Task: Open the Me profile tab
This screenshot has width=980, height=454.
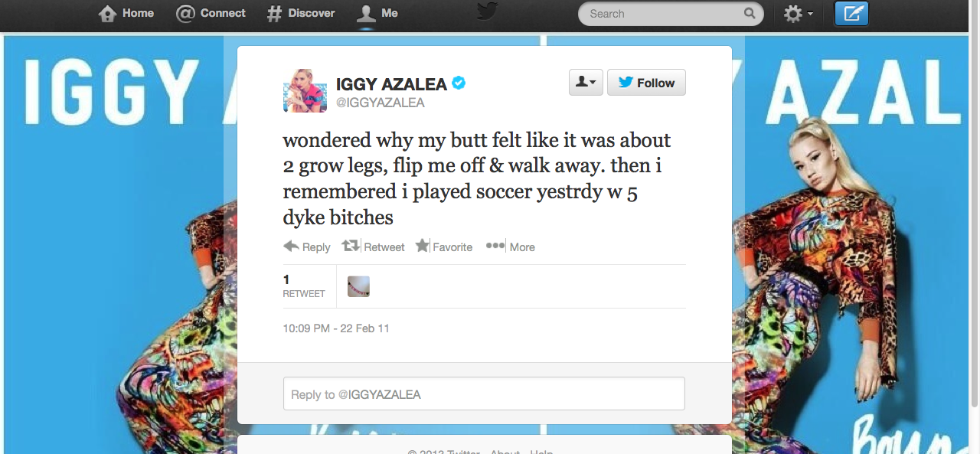Action: tap(378, 13)
